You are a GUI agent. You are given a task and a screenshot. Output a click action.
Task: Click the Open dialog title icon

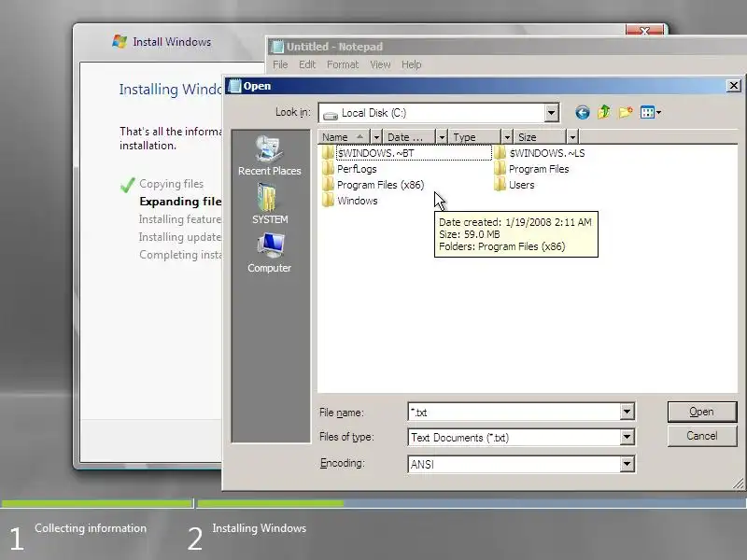click(x=234, y=86)
